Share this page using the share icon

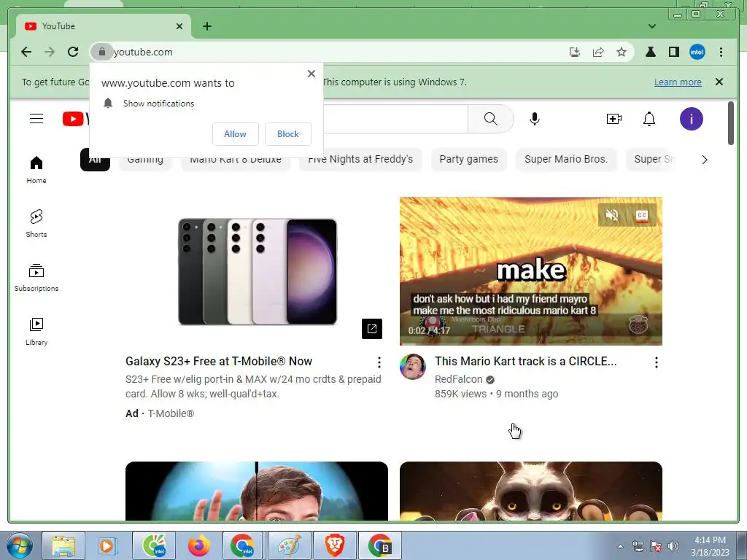point(598,52)
